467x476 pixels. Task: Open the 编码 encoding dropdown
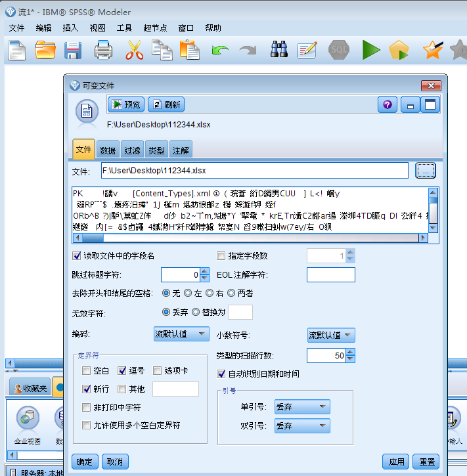click(181, 334)
